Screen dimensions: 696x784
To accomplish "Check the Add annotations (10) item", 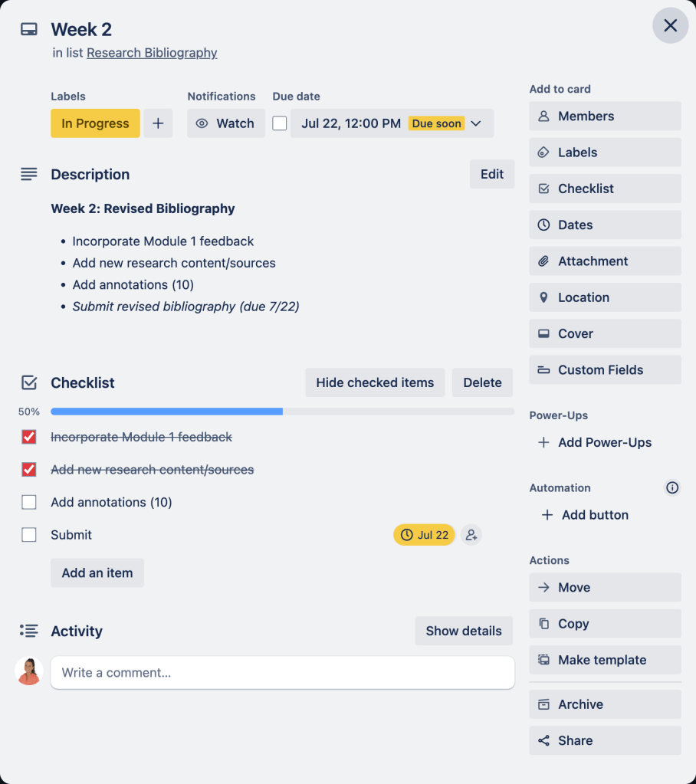I will 29,503.
